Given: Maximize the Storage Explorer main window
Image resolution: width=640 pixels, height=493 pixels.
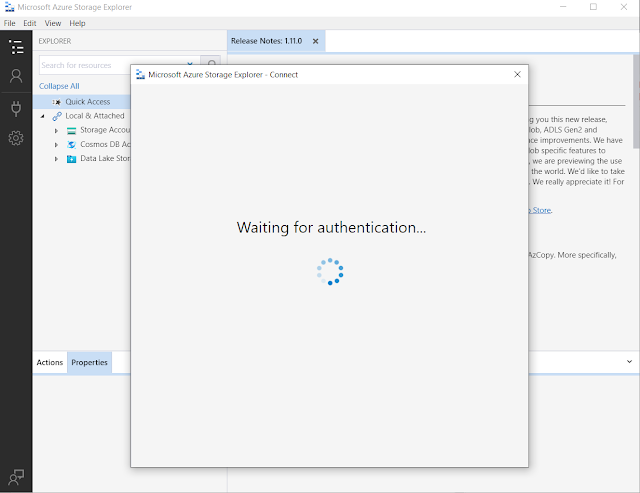Looking at the screenshot, I should (593, 7).
